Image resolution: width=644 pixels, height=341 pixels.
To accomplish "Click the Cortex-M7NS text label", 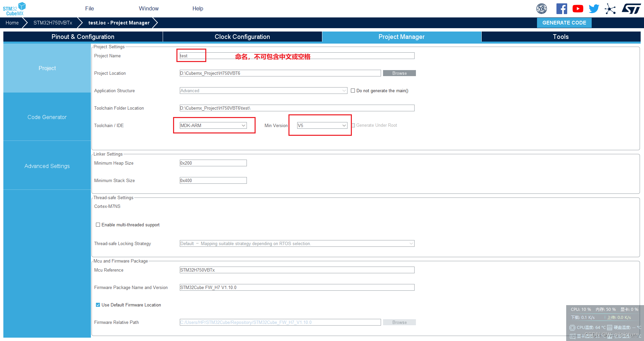I will pos(107,206).
